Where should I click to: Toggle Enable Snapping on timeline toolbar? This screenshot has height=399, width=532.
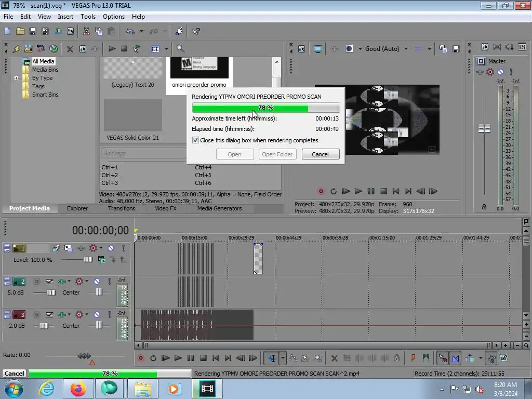(x=443, y=358)
